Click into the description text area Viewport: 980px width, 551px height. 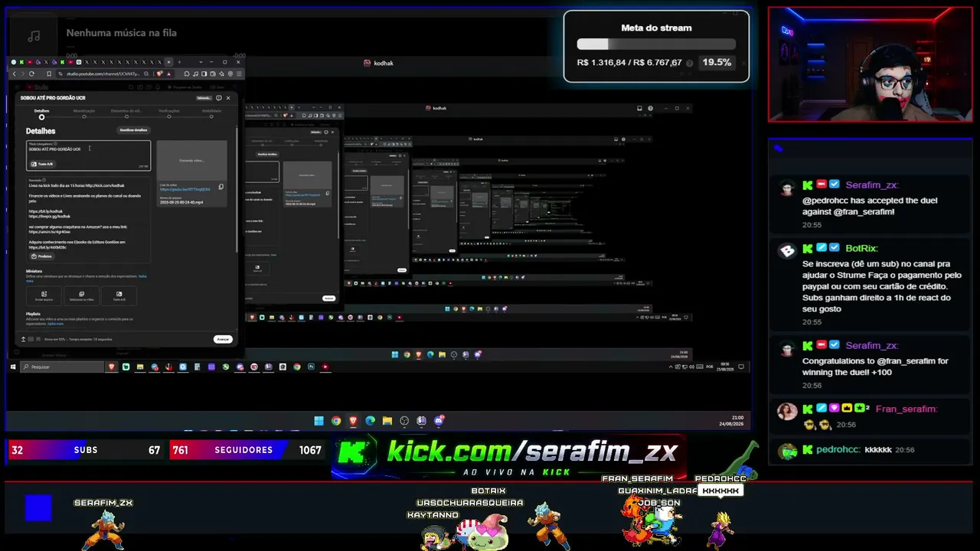[89, 220]
